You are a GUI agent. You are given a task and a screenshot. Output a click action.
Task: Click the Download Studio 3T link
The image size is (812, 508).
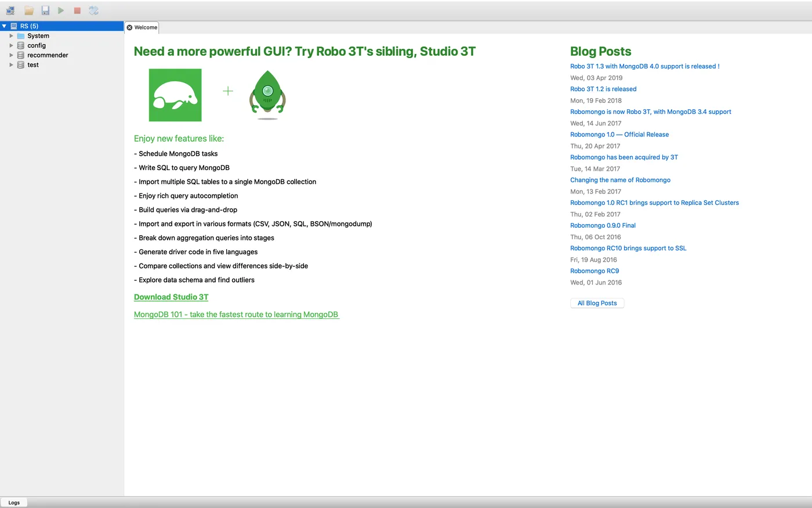tap(171, 297)
